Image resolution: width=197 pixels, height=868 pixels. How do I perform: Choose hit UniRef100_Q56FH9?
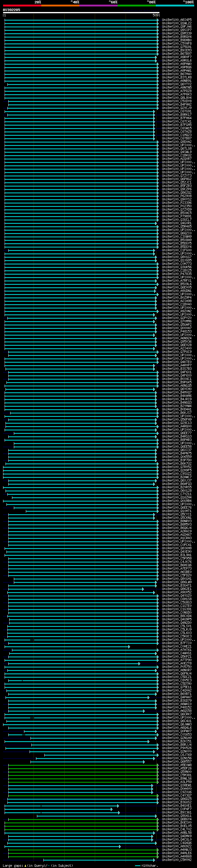(x=177, y=419)
